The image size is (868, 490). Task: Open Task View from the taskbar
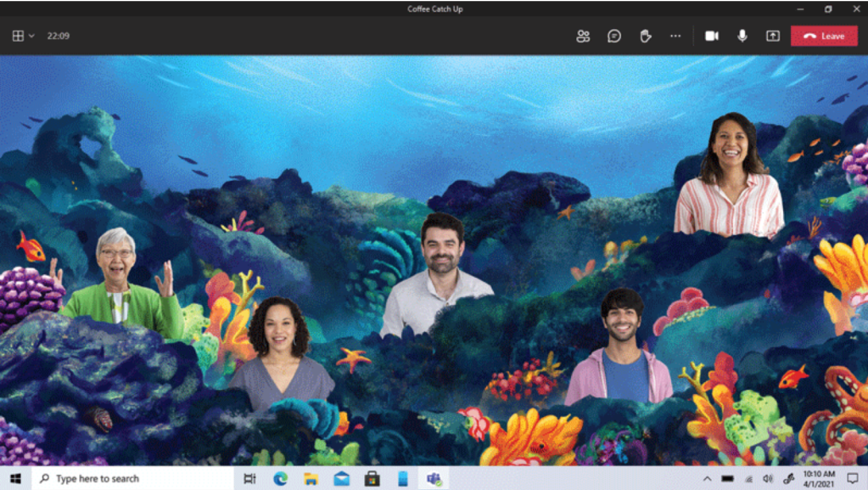(249, 479)
